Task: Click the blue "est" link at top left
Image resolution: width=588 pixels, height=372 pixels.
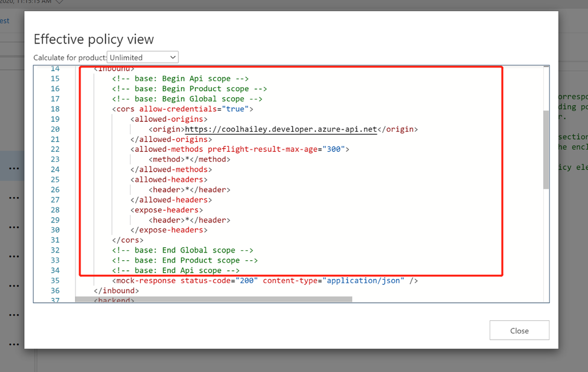Action: [x=4, y=21]
